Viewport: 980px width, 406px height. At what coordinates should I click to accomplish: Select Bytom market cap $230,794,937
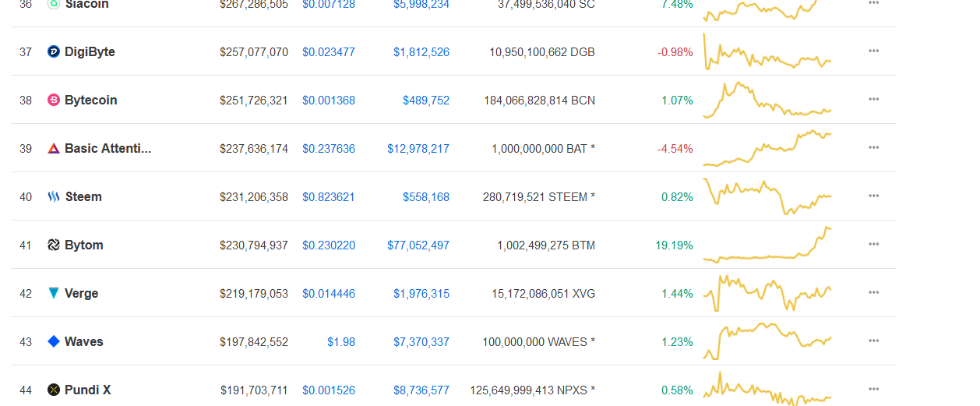(254, 245)
